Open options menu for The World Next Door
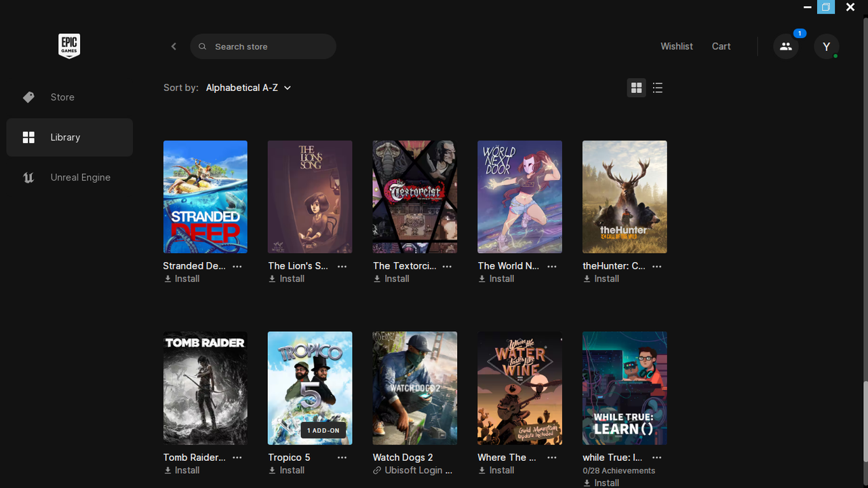Image resolution: width=868 pixels, height=488 pixels. click(552, 267)
